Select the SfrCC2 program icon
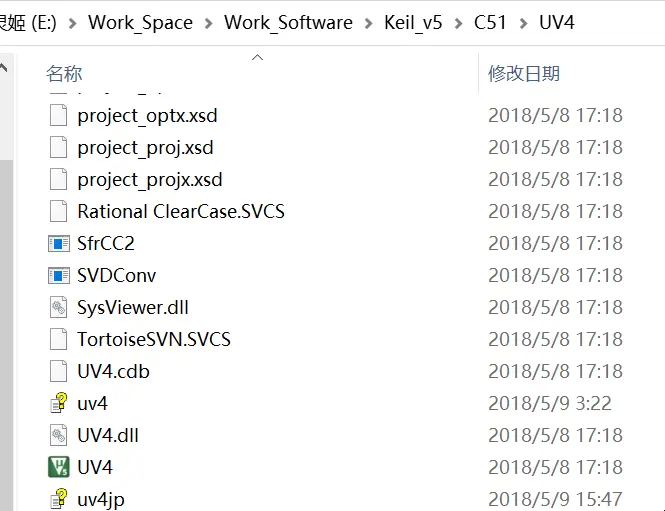 coord(59,243)
